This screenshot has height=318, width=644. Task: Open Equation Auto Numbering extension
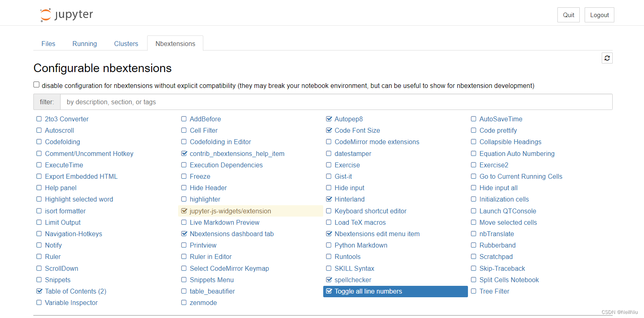point(517,154)
